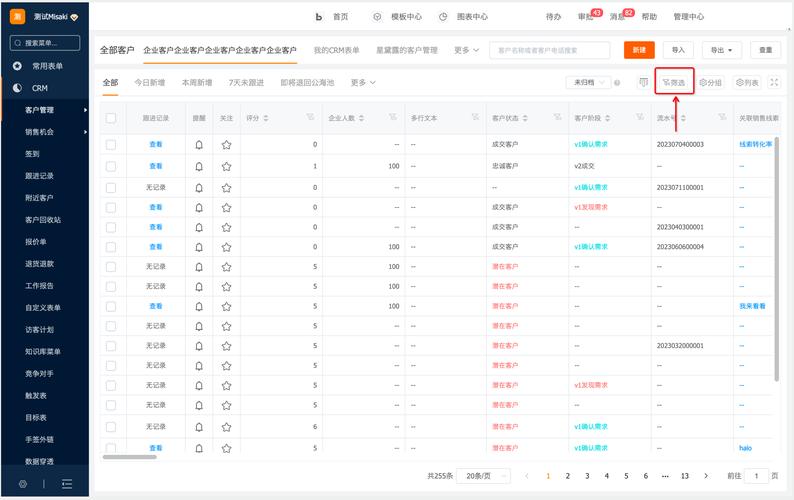The height and width of the screenshot is (500, 794).
Task: Collapse the sidebar menu icon
Action: [x=67, y=484]
